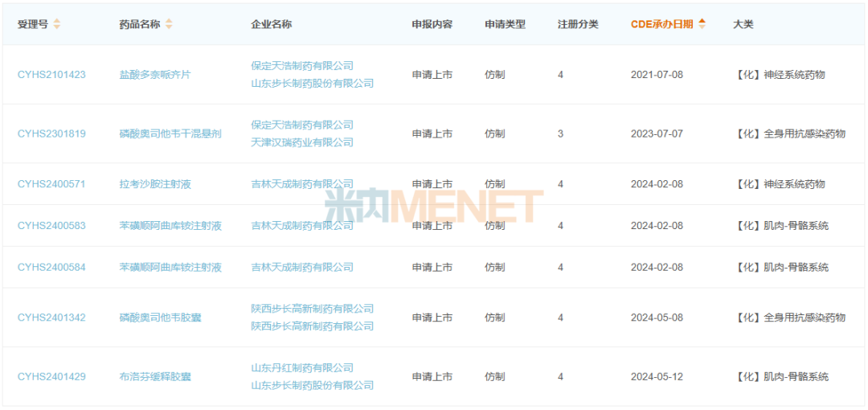Select date cell 2023-07-07

pos(657,133)
